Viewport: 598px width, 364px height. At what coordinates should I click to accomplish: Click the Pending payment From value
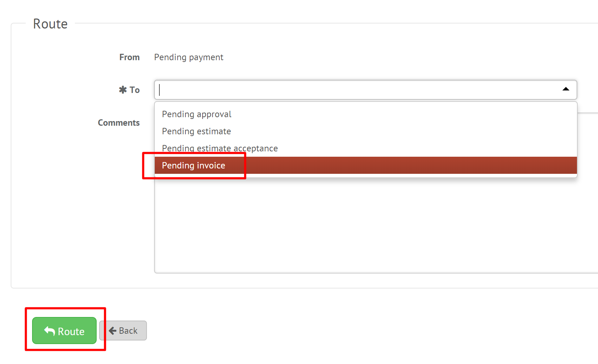point(189,57)
